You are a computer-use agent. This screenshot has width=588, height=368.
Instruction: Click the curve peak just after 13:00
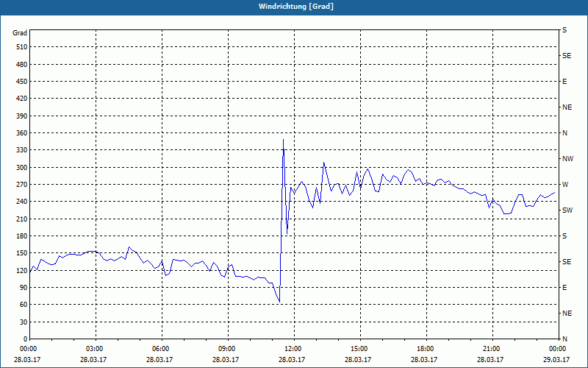[323, 162]
